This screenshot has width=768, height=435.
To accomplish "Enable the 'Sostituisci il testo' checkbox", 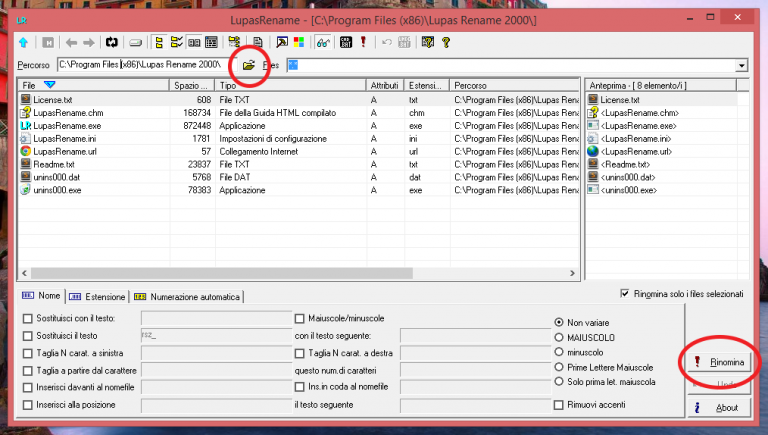I will click(28, 336).
